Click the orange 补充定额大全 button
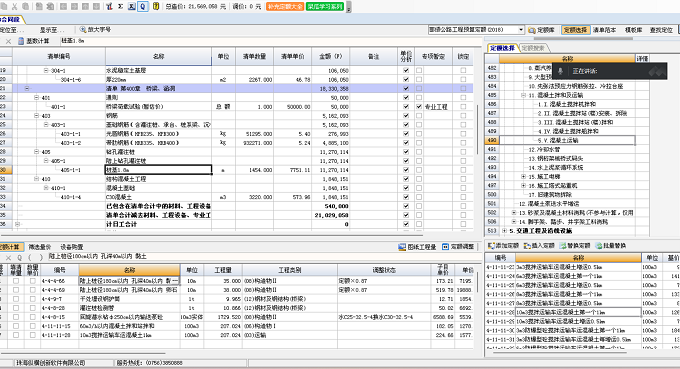 pos(285,7)
